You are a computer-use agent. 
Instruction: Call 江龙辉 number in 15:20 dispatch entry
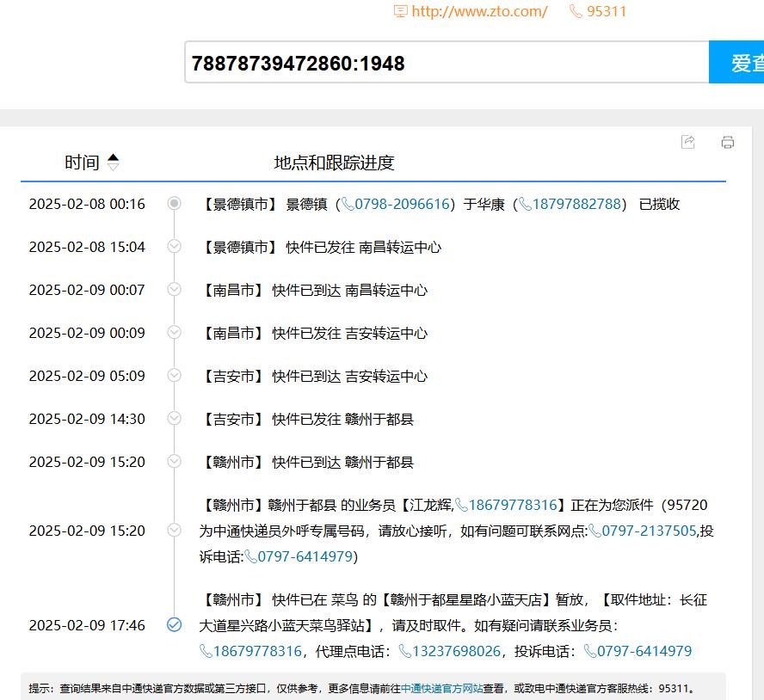513,505
